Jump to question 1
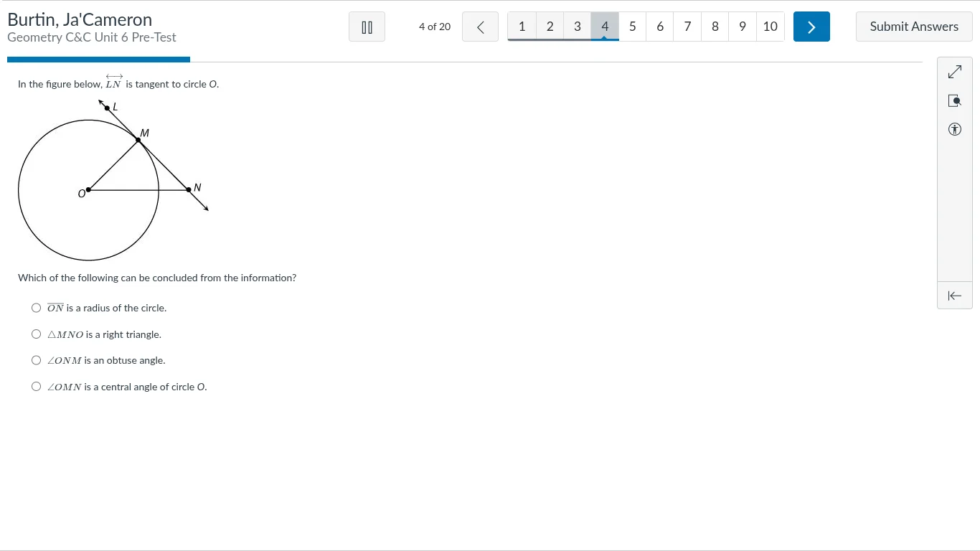The width and height of the screenshot is (980, 551). pos(522,27)
